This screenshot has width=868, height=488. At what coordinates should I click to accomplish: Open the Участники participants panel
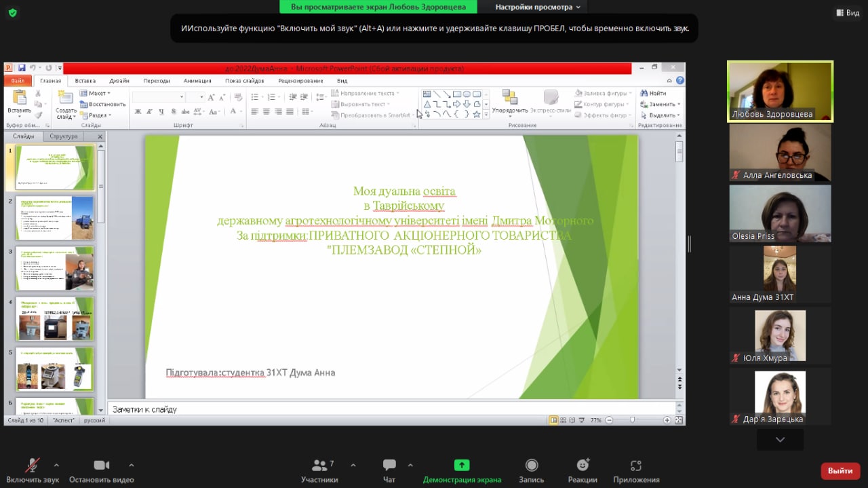pos(319,470)
